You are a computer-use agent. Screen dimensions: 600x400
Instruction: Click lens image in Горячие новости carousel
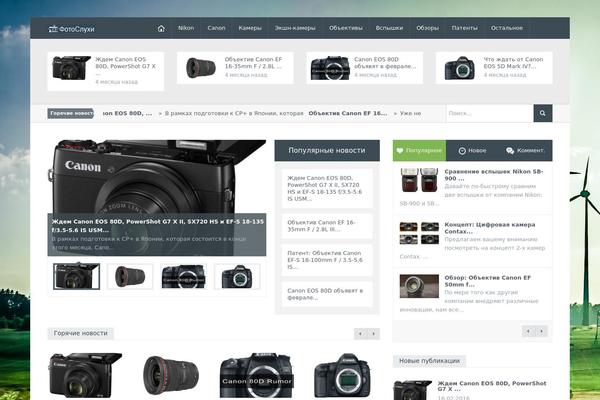pyautogui.click(x=171, y=376)
